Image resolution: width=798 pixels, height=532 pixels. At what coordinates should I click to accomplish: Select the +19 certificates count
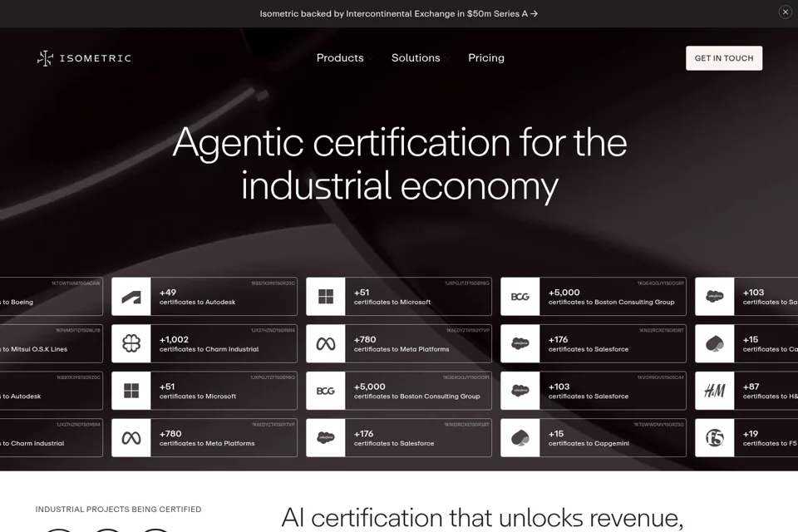click(x=750, y=434)
